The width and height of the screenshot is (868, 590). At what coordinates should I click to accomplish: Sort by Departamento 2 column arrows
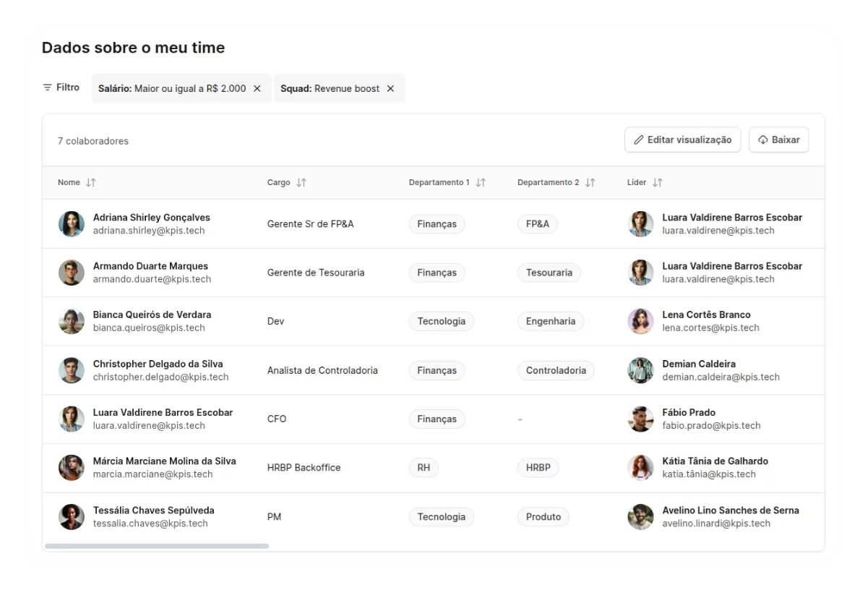coord(590,183)
